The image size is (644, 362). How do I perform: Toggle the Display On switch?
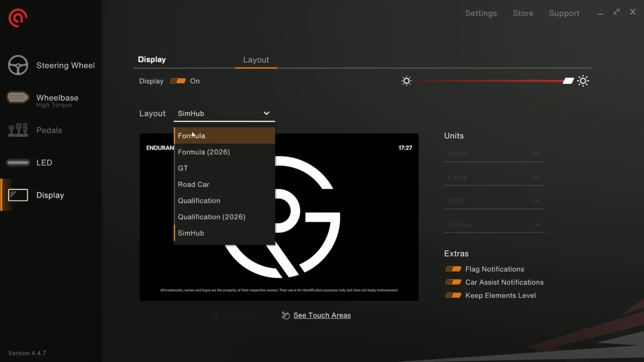(178, 81)
